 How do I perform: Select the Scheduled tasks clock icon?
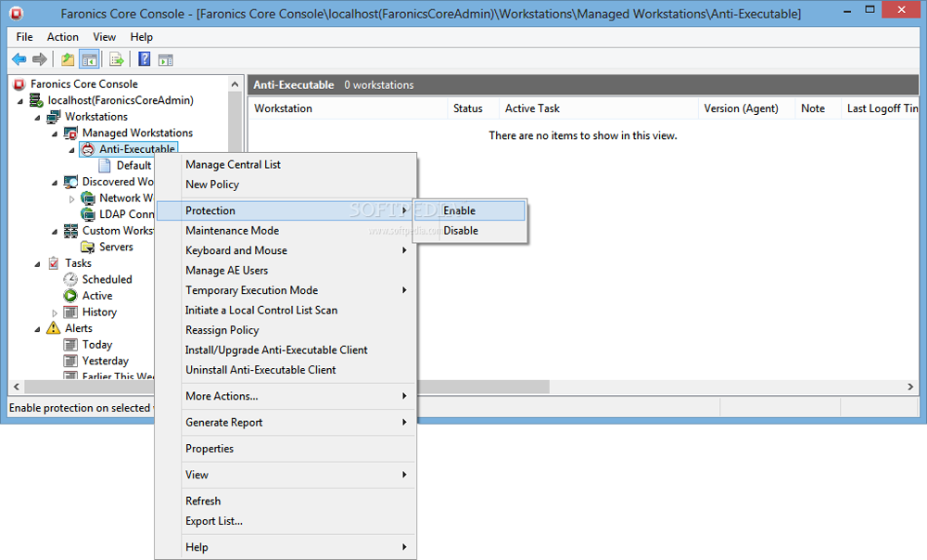pyautogui.click(x=71, y=279)
